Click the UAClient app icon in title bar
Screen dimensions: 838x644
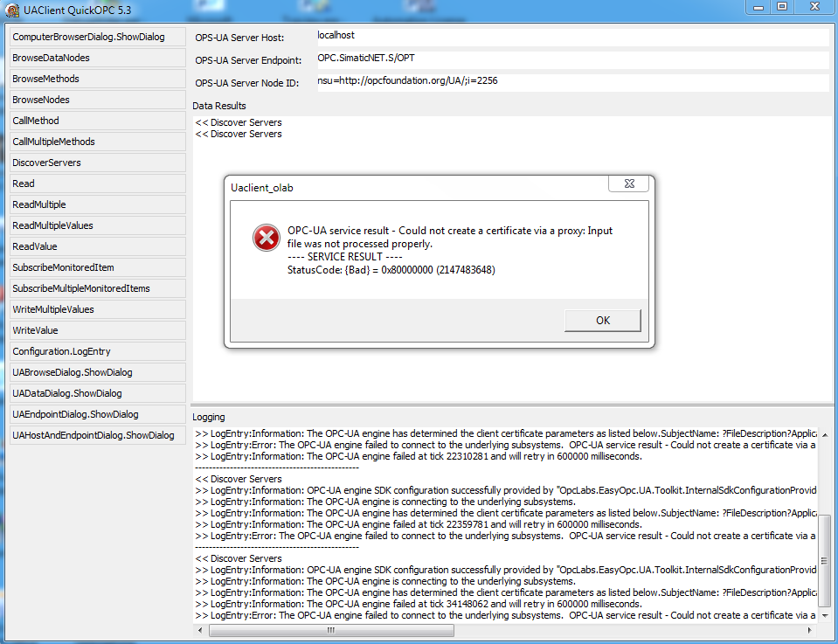tap(11, 10)
